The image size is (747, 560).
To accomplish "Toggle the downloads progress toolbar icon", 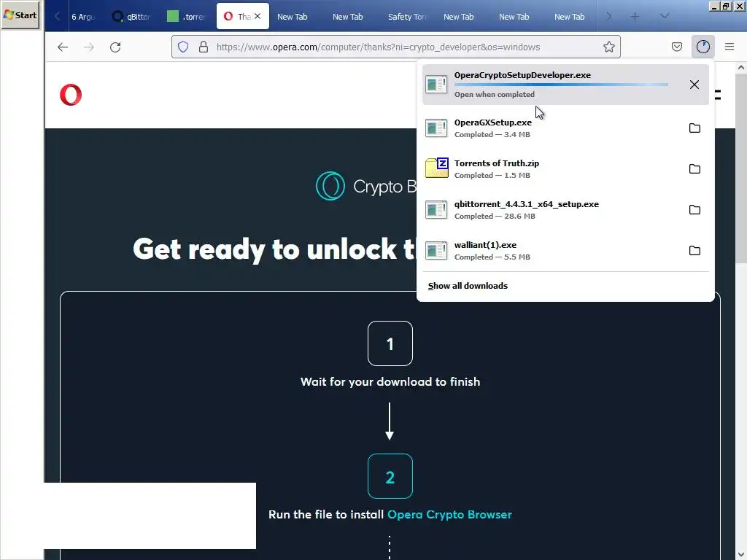I will click(x=703, y=47).
